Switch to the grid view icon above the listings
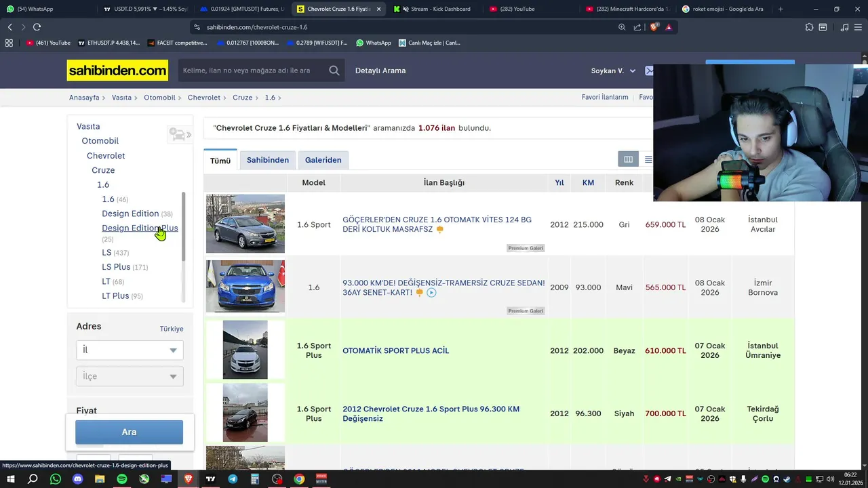 pos(628,159)
